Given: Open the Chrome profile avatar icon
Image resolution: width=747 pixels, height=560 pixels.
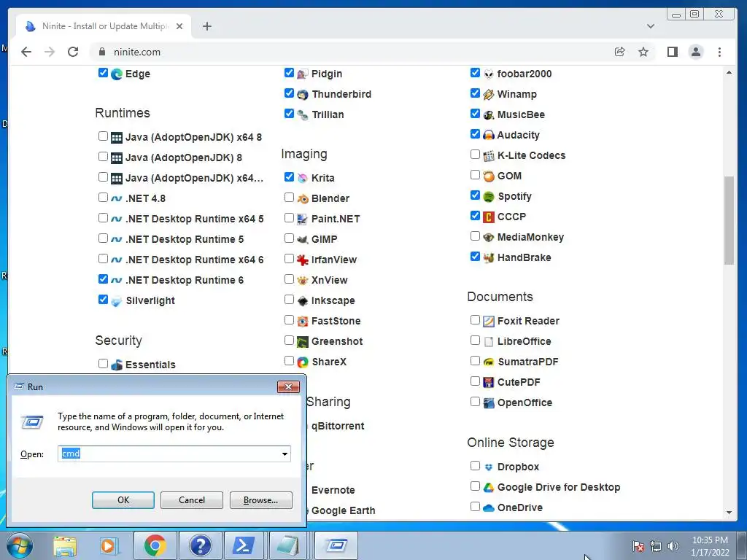Looking at the screenshot, I should click(x=696, y=52).
